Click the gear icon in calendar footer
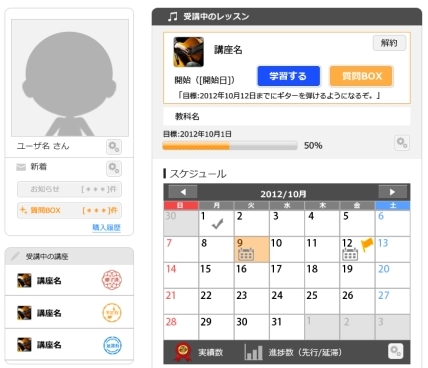 [395, 351]
